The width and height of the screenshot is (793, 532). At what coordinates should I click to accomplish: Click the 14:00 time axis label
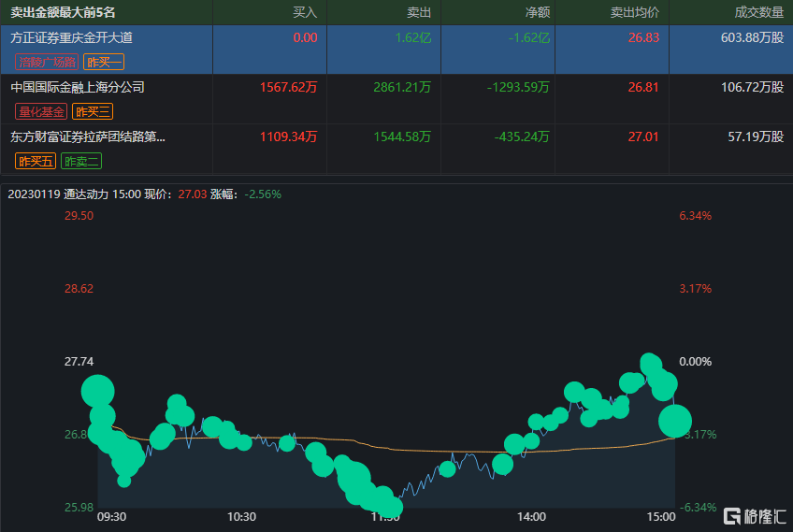pos(531,517)
